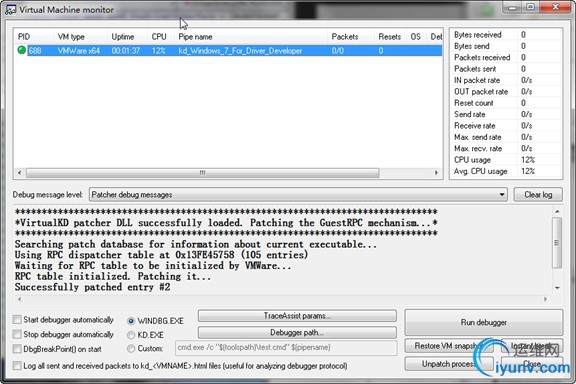Click the Bytes received statistic row
Viewport: 576px width, 384px height.
pos(506,35)
